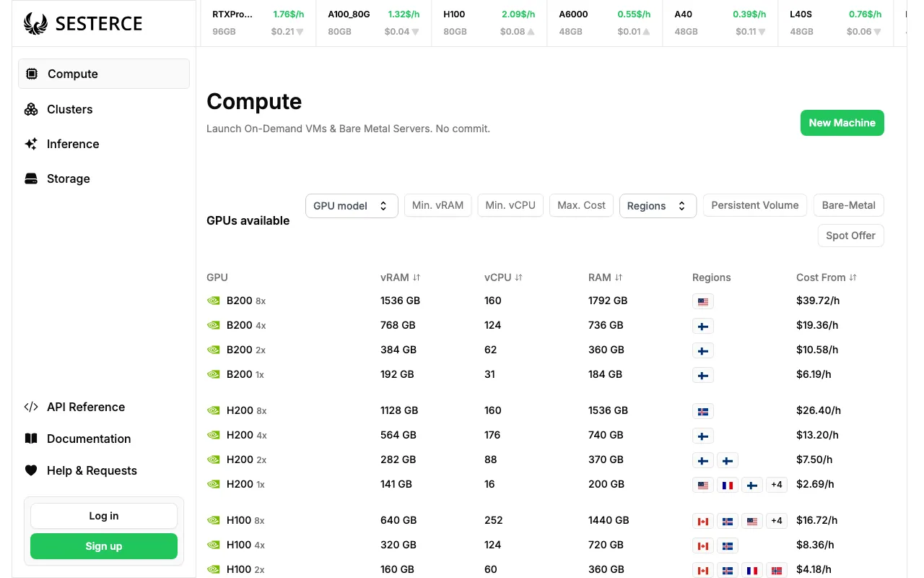Image resolution: width=924 pixels, height=578 pixels.
Task: Toggle the Spot Offer filter
Action: coord(850,236)
